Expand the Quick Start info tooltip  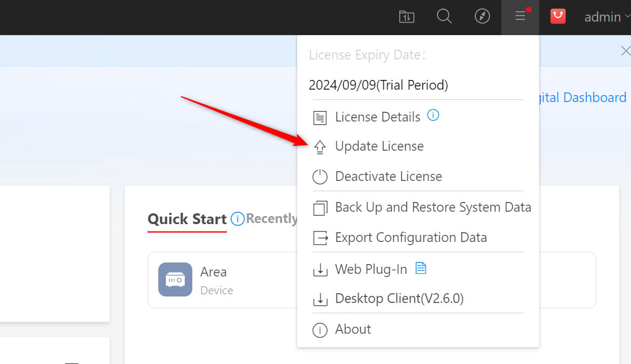(237, 219)
